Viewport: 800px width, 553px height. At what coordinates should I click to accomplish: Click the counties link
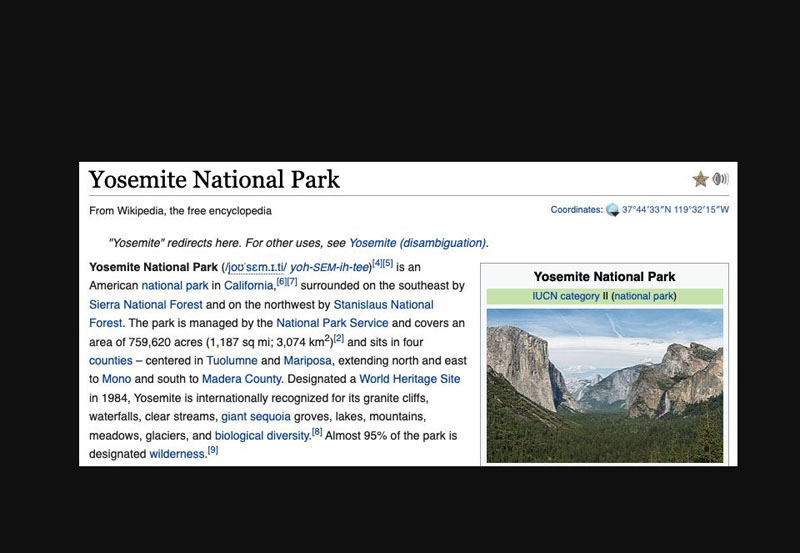(111, 361)
